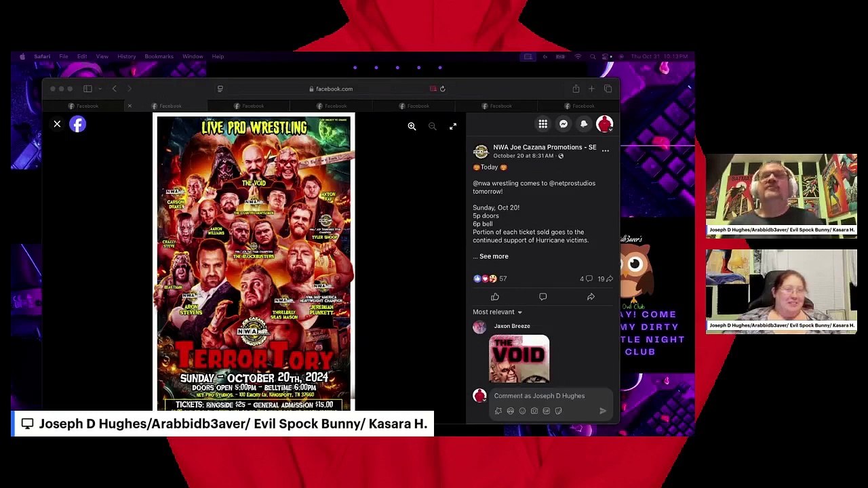Open the Window menu
Screen dimensions: 868x488
pyautogui.click(x=193, y=56)
